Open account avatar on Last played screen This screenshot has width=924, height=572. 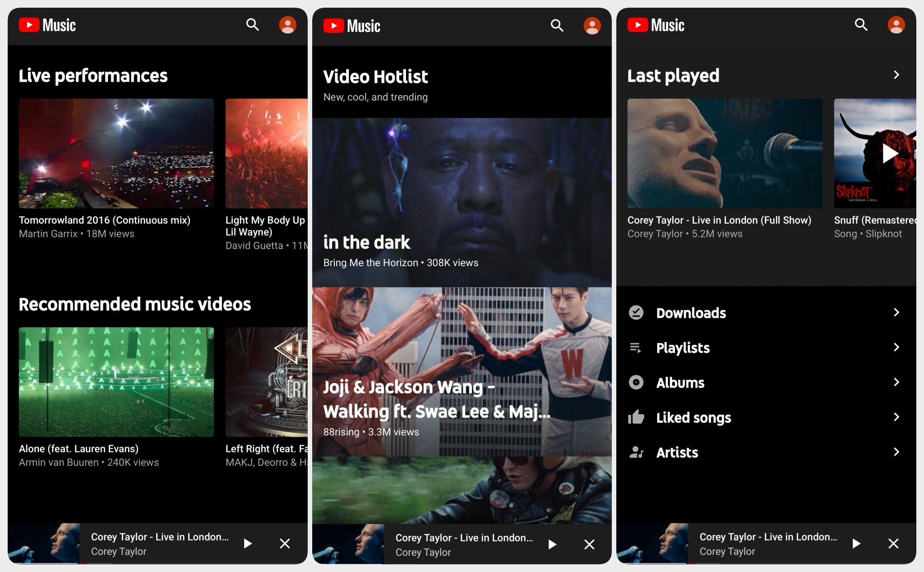point(896,25)
